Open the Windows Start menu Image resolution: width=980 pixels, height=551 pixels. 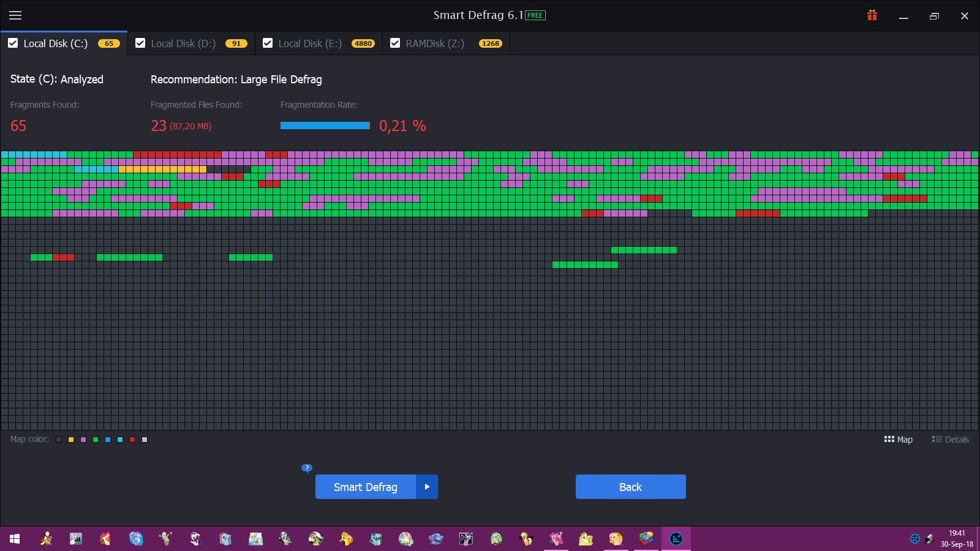(x=15, y=539)
